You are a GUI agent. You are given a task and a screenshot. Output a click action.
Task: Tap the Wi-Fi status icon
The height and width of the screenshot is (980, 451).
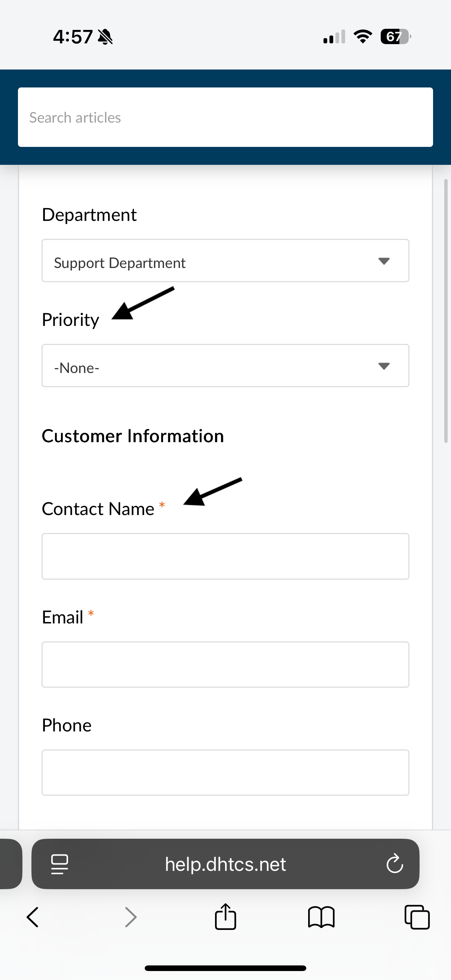[x=363, y=37]
